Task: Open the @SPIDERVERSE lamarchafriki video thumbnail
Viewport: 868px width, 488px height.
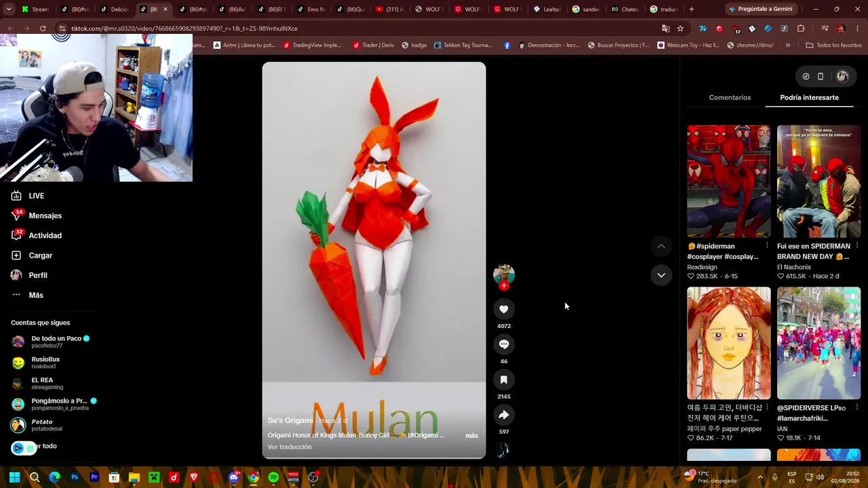Action: tap(818, 343)
